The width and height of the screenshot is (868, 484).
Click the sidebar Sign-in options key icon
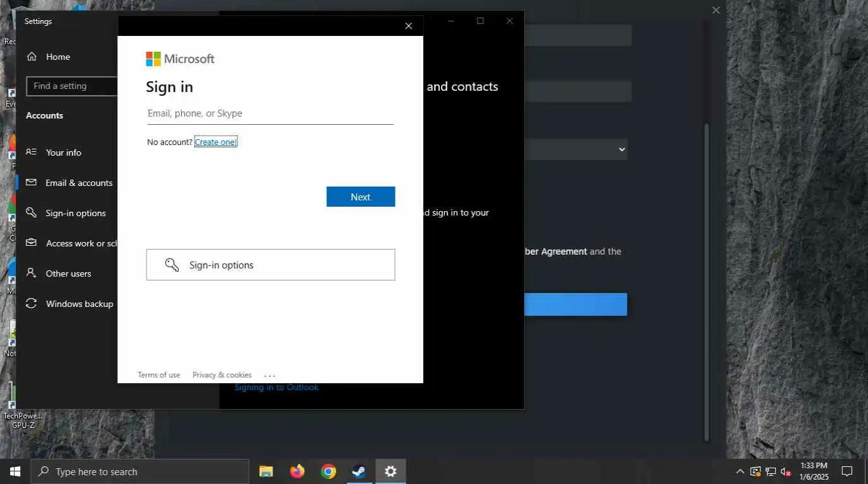32,212
